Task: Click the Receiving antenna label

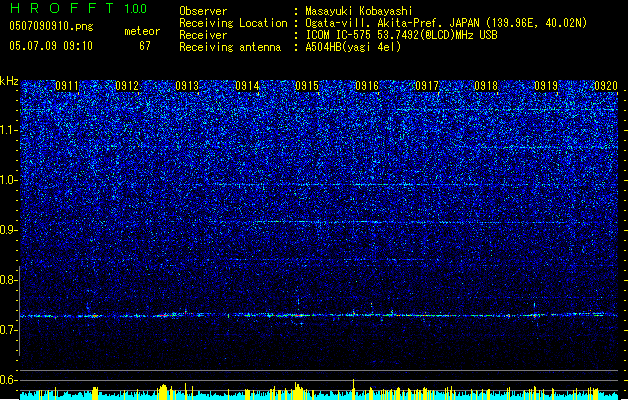Action: tap(230, 47)
